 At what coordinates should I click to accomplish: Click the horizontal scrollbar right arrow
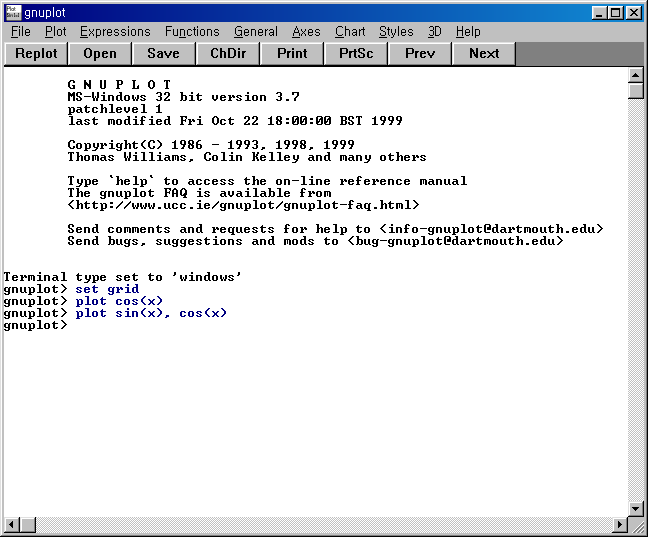coord(620,525)
